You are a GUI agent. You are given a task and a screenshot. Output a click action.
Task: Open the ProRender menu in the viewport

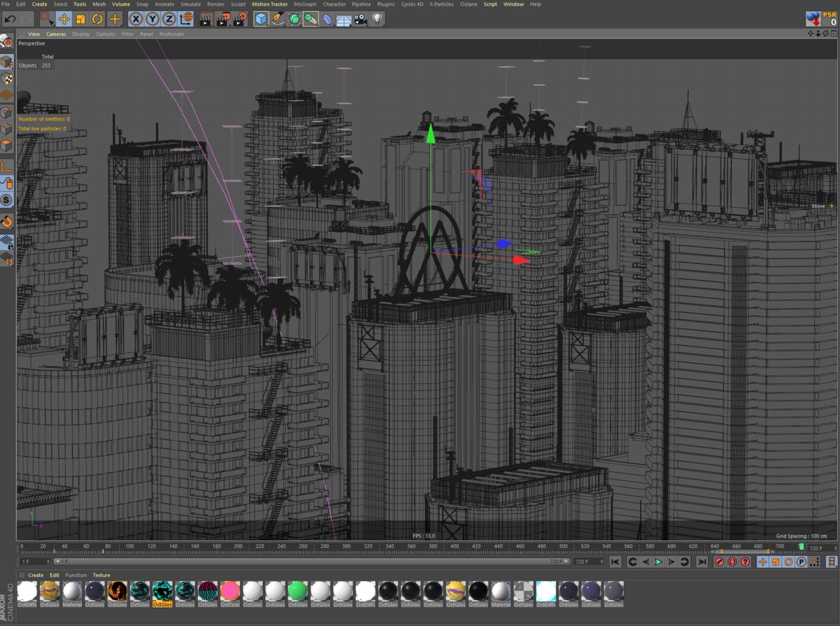click(x=172, y=34)
